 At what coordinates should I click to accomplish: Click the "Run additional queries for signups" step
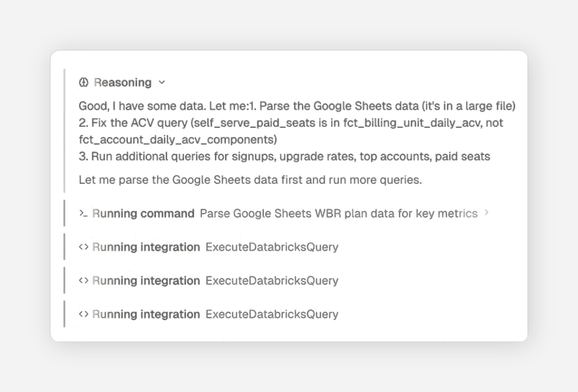[x=285, y=156]
